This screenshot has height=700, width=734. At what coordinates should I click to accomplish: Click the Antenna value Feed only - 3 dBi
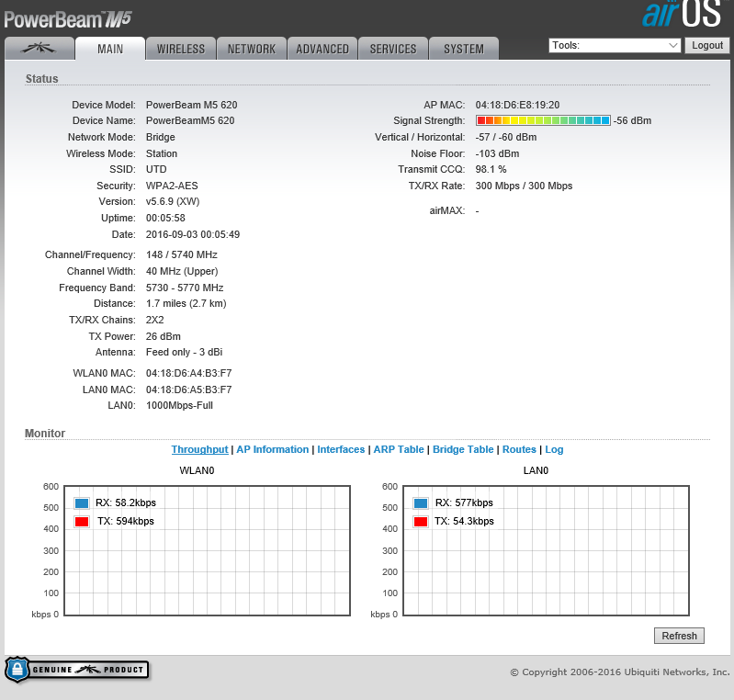click(184, 352)
